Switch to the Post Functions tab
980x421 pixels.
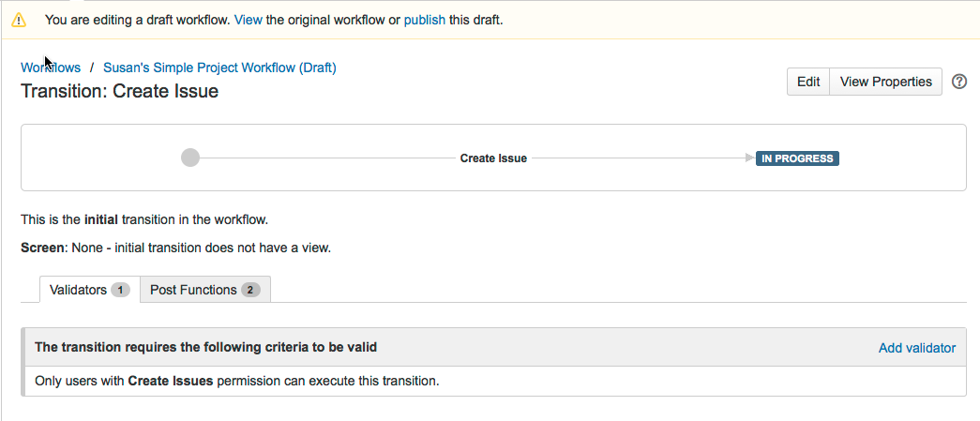pos(193,290)
